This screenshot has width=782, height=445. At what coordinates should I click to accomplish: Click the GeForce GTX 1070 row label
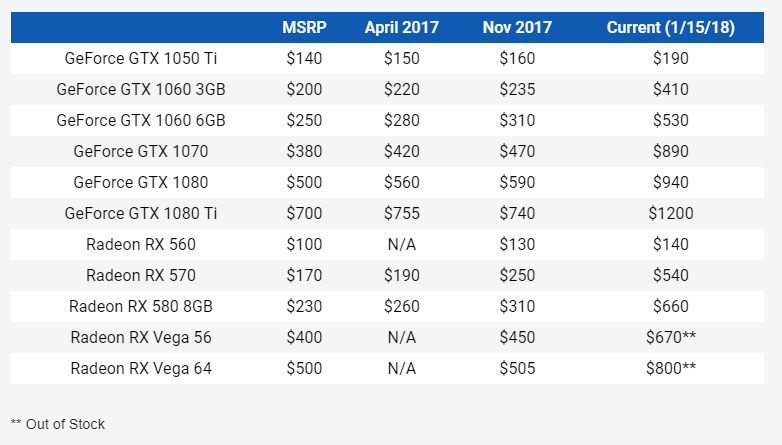pyautogui.click(x=141, y=152)
